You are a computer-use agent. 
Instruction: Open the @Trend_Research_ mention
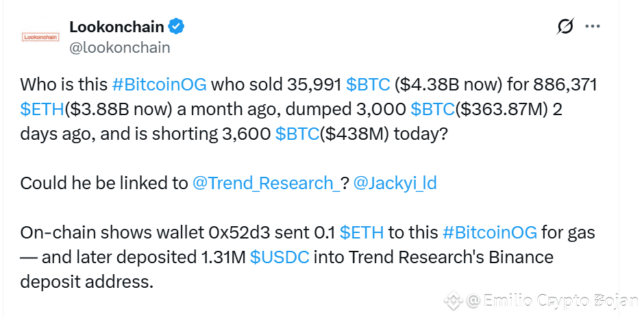coord(266,184)
